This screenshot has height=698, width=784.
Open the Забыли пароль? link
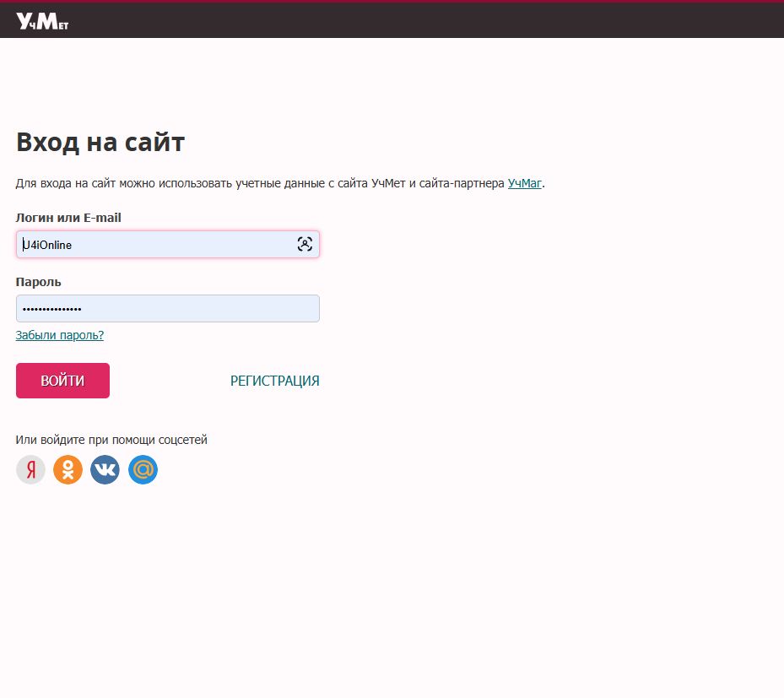[x=60, y=335]
